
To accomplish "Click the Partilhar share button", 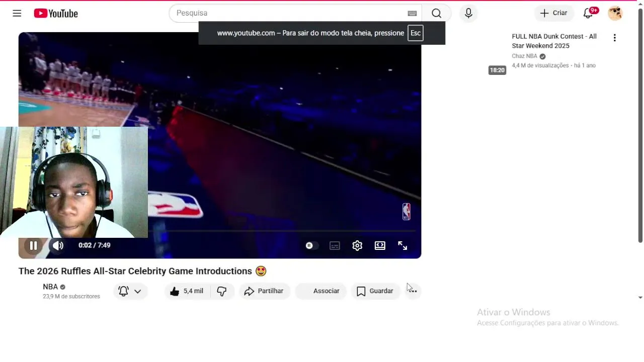I will (x=264, y=291).
